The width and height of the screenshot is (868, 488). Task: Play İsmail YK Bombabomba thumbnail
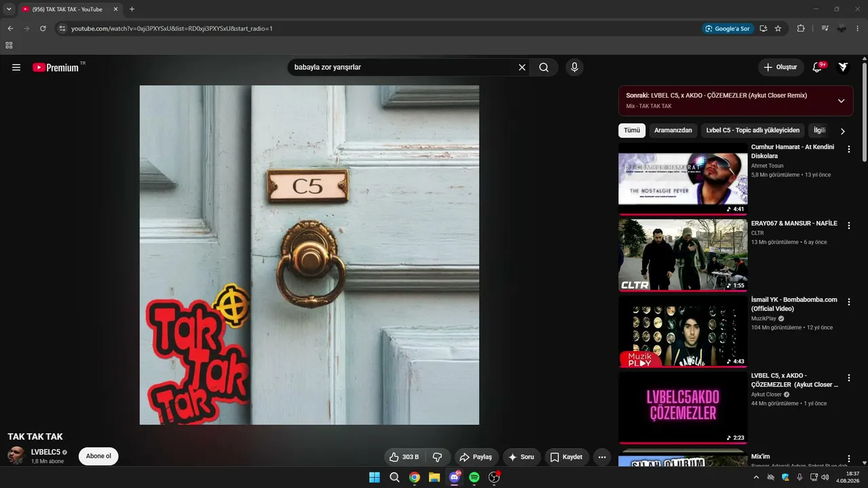point(683,331)
